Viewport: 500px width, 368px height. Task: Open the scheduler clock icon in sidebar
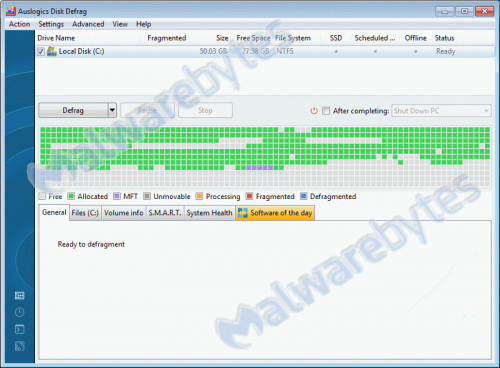pos(20,312)
